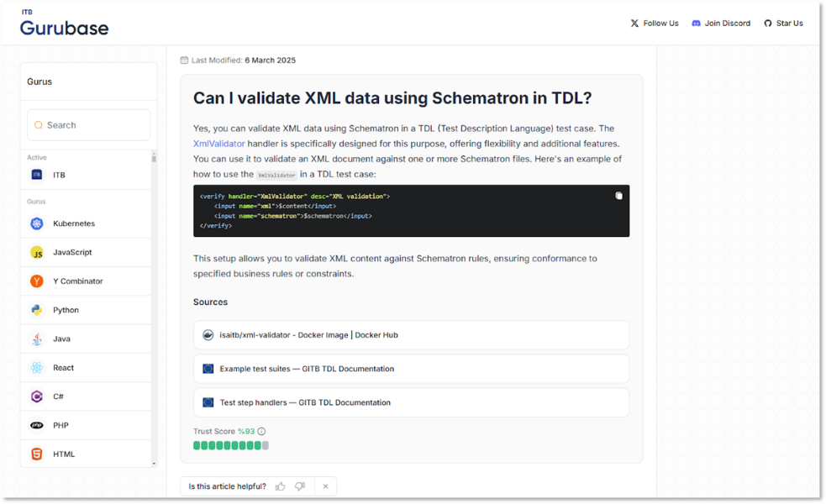Open Test step handlers source card

[411, 402]
